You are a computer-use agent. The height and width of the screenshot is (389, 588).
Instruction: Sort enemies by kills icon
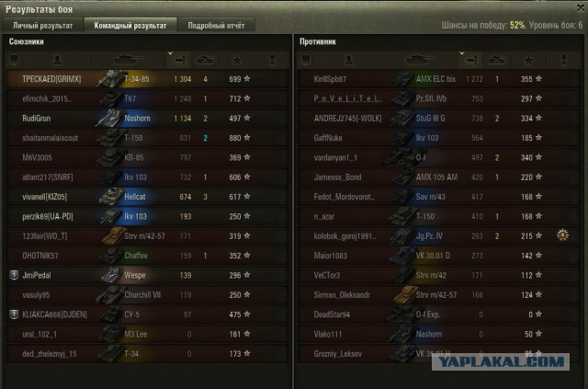[x=497, y=60]
